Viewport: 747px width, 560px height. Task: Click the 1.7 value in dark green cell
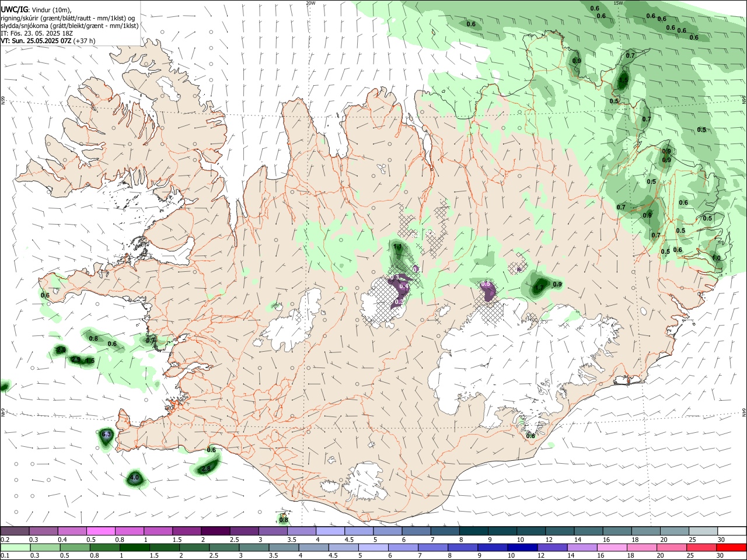tap(539, 288)
